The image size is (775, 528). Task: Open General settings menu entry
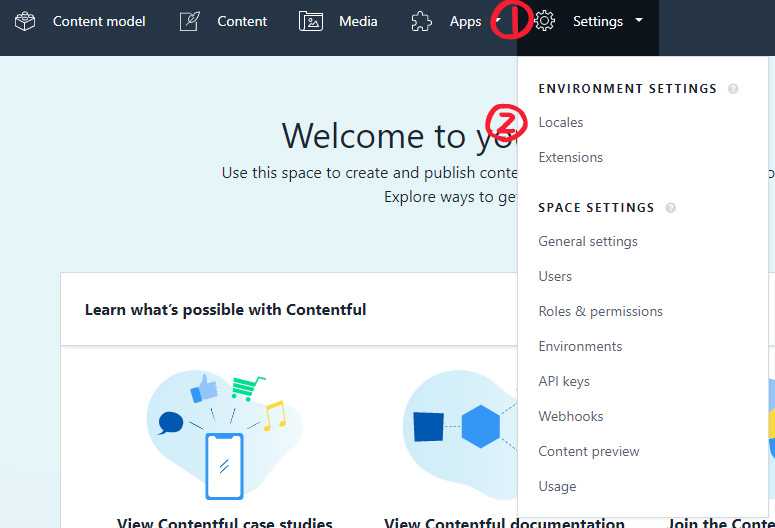(x=587, y=241)
